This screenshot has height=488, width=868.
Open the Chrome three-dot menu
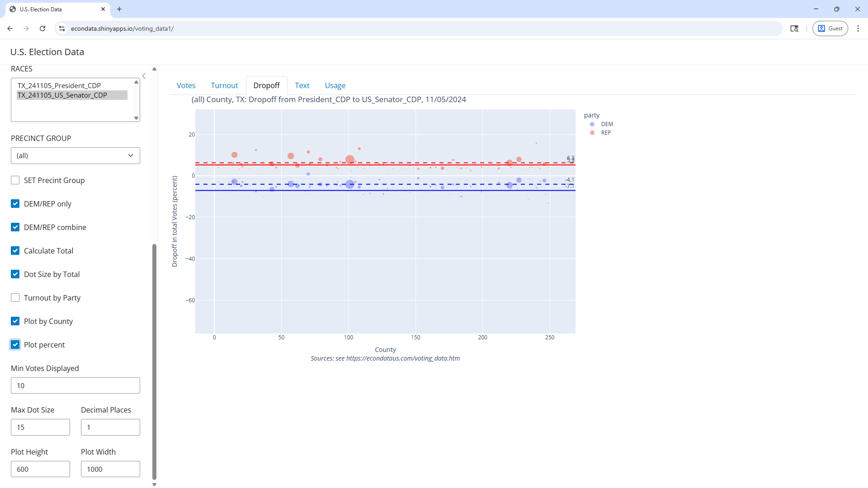click(858, 28)
